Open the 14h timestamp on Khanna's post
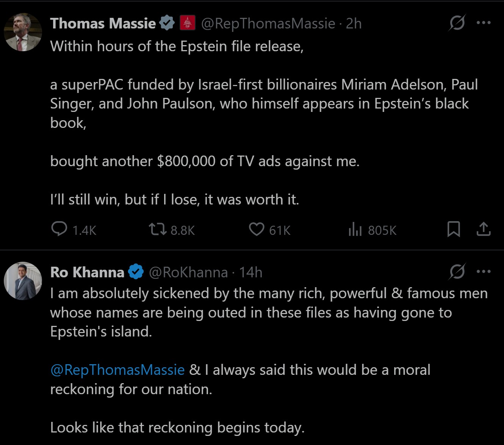Image resolution: width=504 pixels, height=445 pixels. [250, 272]
